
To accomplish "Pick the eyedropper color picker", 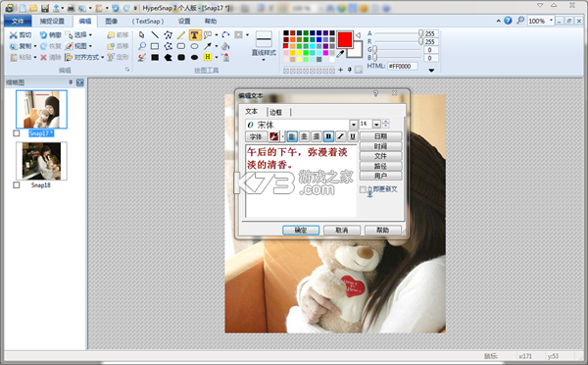I will pyautogui.click(x=340, y=54).
